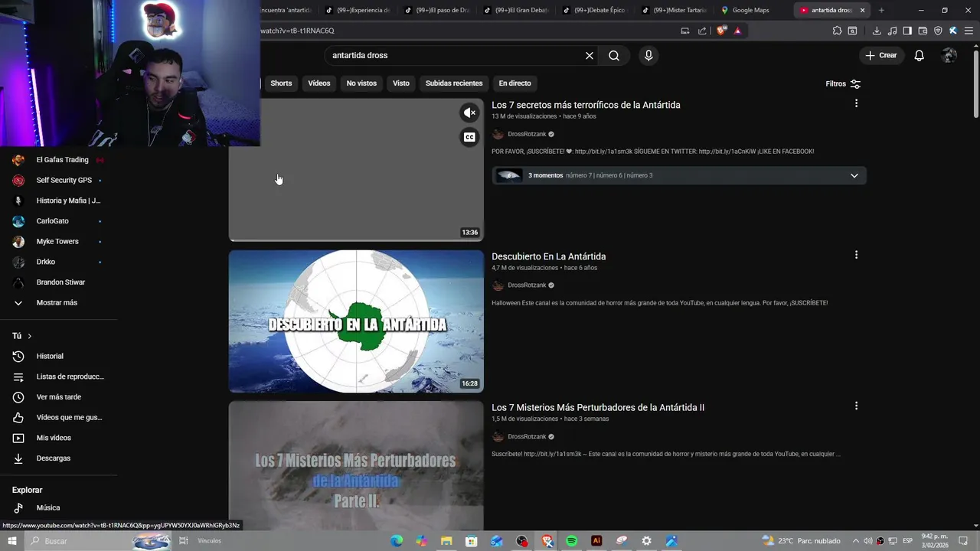Open 'Los 7 Misterios Más Perturbadores de la Antártida II'
Screen dimensions: 980x551
coord(598,408)
